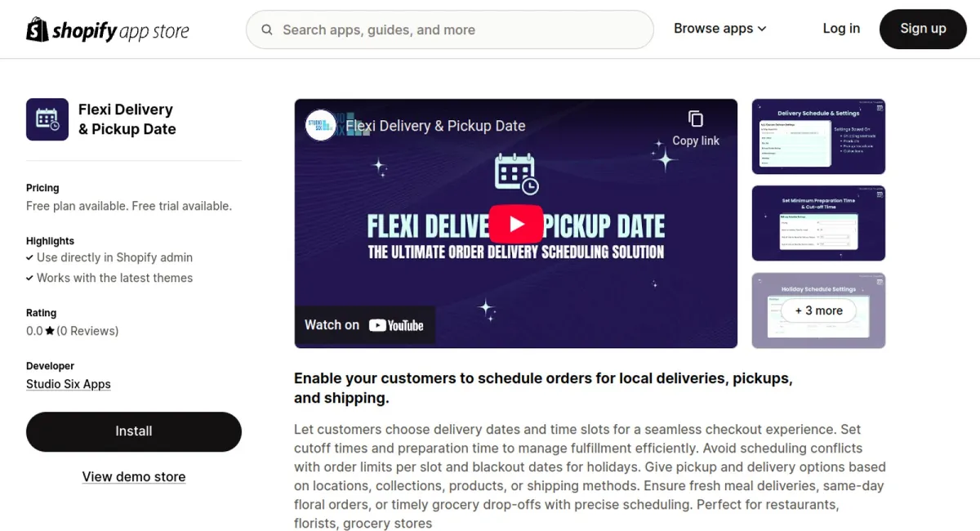This screenshot has height=531, width=980.
Task: Play the Flexi Delivery promotional video
Action: [516, 222]
